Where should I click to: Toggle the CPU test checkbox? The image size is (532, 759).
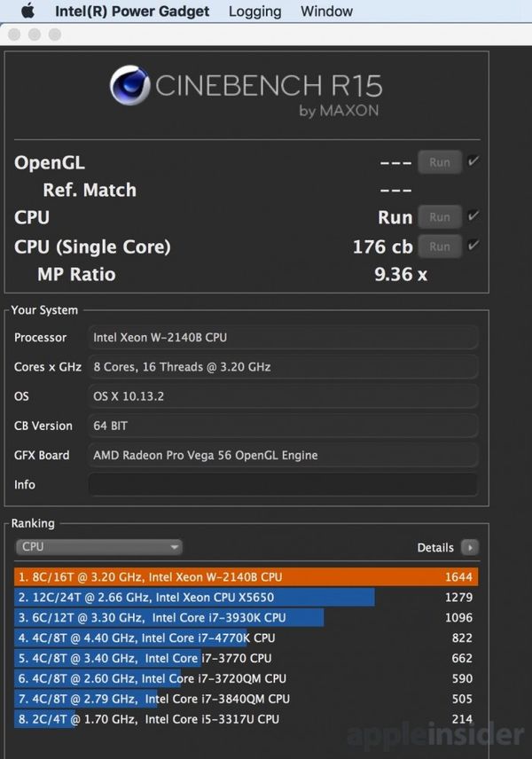click(473, 216)
